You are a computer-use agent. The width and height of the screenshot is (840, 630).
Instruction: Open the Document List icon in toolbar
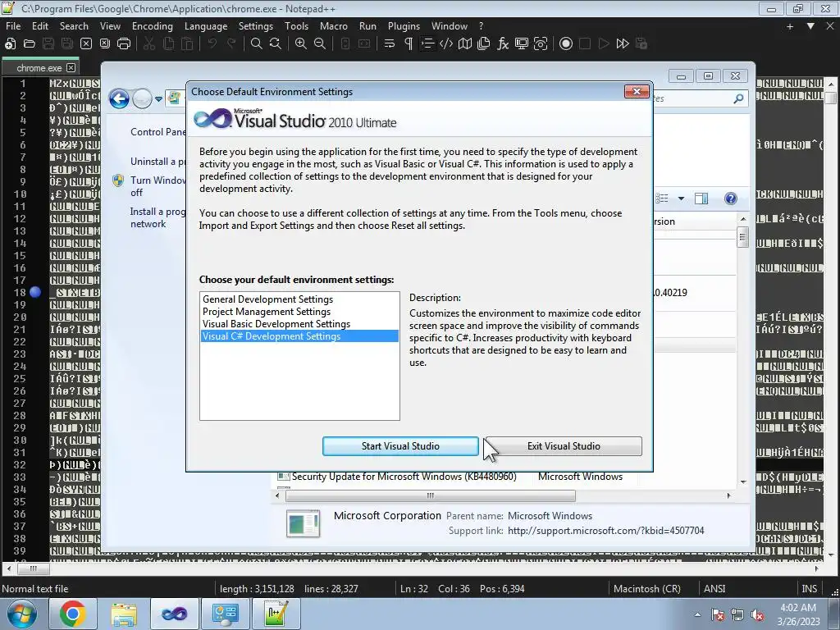[x=484, y=44]
